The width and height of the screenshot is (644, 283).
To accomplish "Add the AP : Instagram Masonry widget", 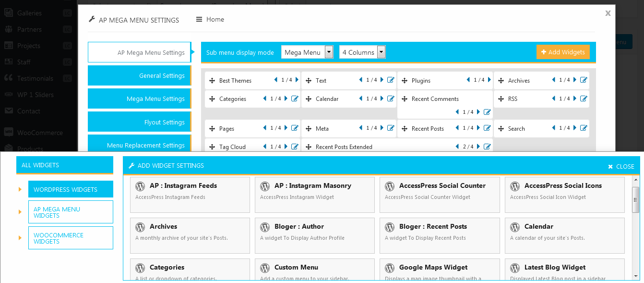I will click(x=315, y=195).
